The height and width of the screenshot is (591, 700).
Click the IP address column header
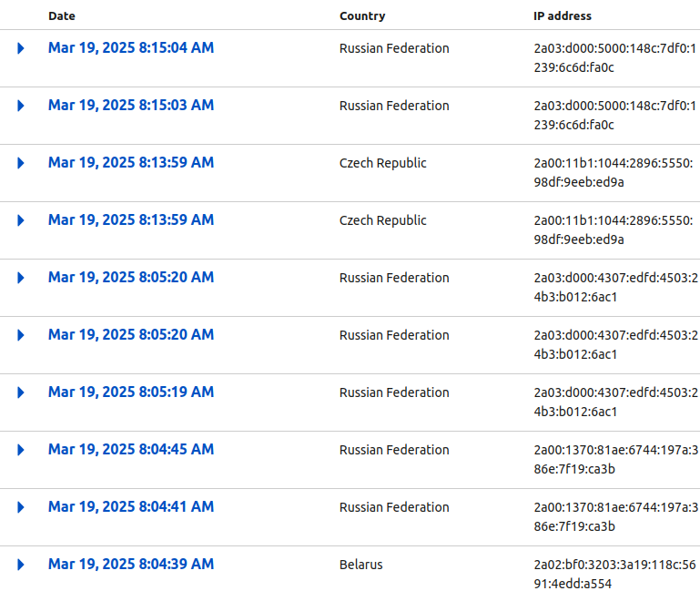(563, 15)
